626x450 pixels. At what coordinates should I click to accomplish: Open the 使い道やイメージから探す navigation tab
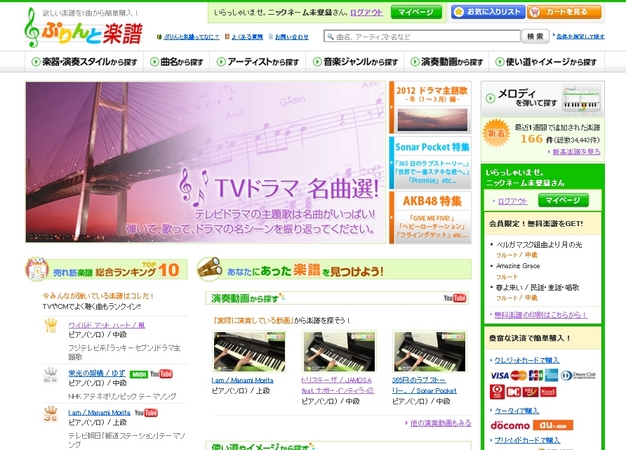(x=547, y=61)
